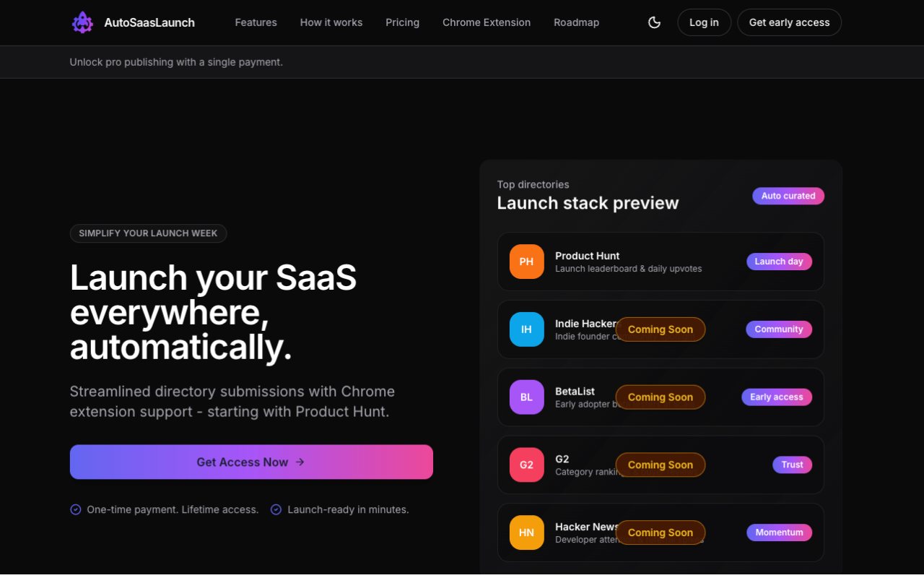Screen dimensions: 924x578
Task: Click the Roadmap navigation link
Action: click(576, 22)
